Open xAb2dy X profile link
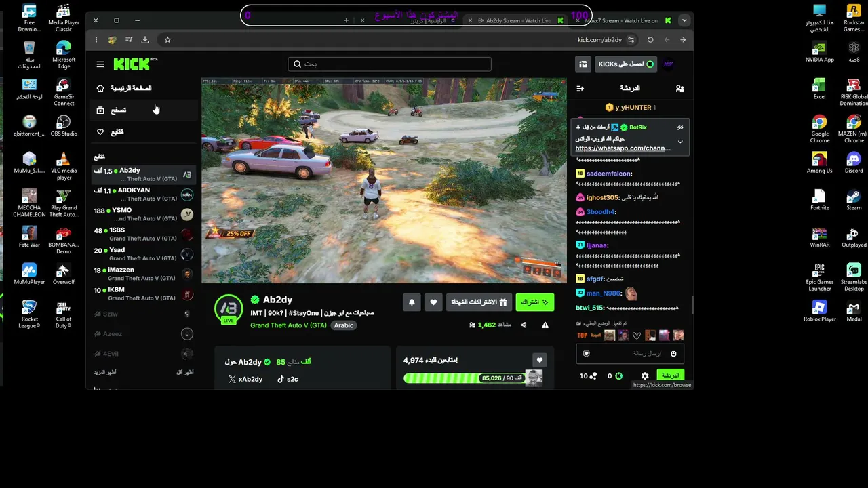 coord(245,380)
